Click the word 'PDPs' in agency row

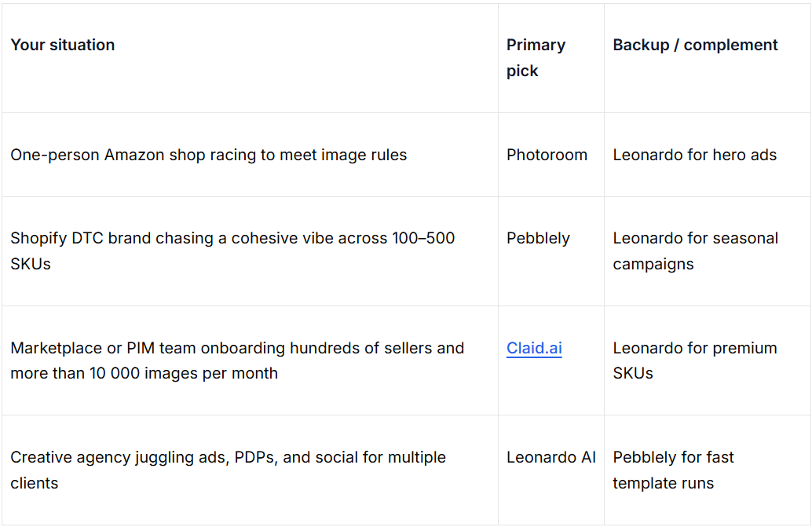point(254,457)
